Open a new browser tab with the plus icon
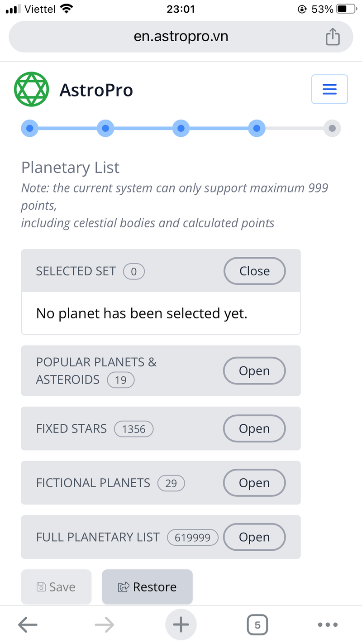Screen dimensions: 362x644 (181, 624)
